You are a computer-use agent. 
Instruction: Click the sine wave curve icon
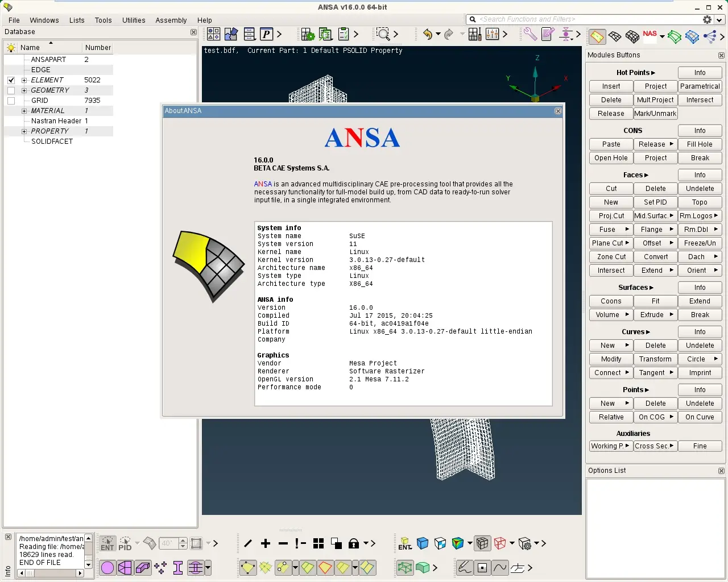pos(500,567)
